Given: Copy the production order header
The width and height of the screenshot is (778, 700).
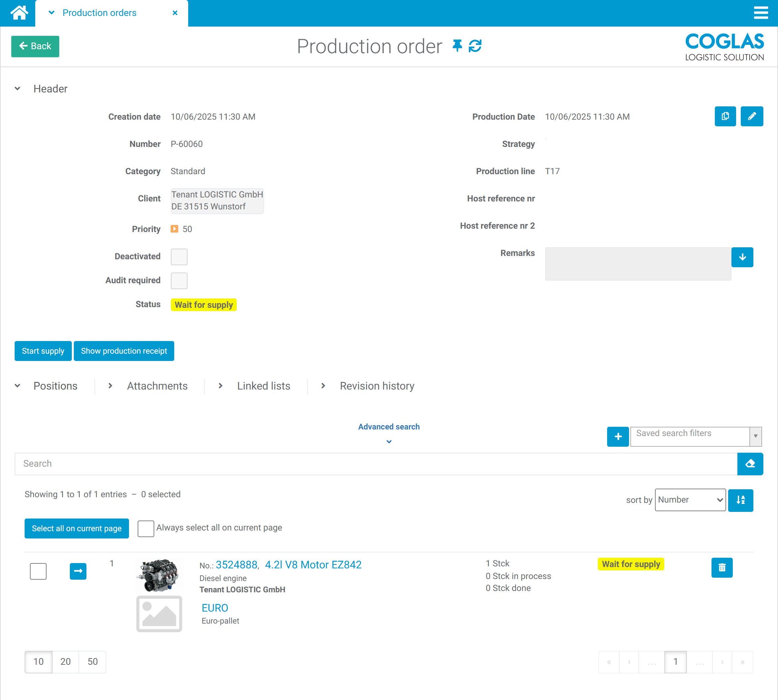Looking at the screenshot, I should coord(725,116).
